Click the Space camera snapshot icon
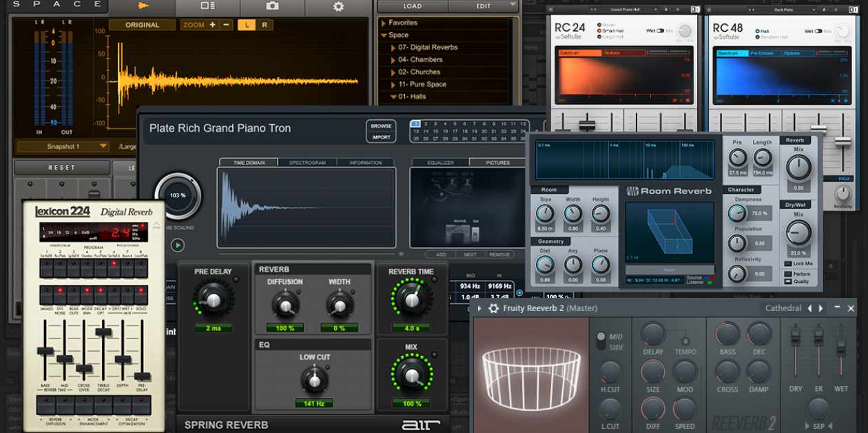 272,6
